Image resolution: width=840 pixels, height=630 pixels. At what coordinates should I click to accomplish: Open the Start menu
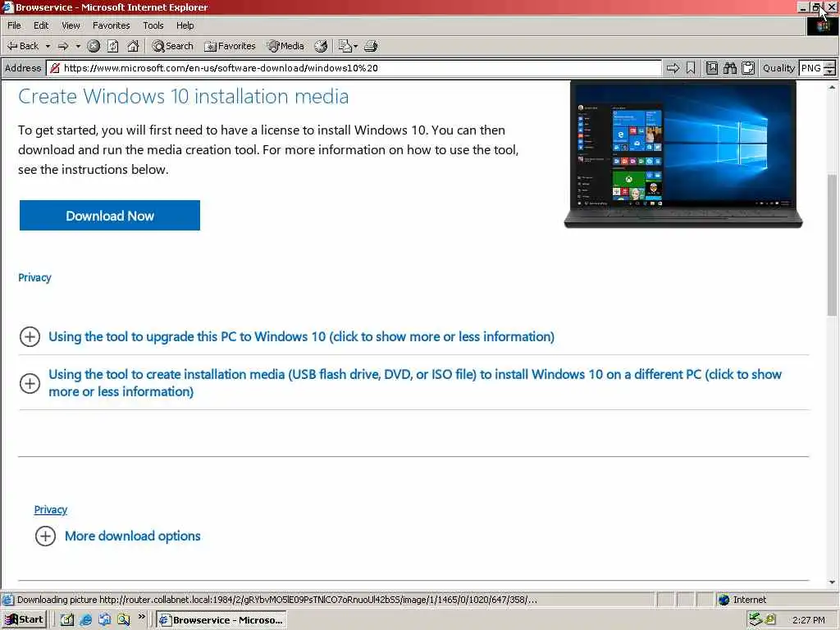point(24,620)
